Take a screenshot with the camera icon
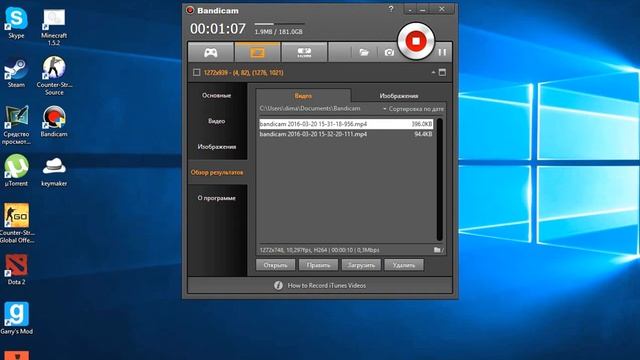The image size is (640, 360). click(x=389, y=52)
